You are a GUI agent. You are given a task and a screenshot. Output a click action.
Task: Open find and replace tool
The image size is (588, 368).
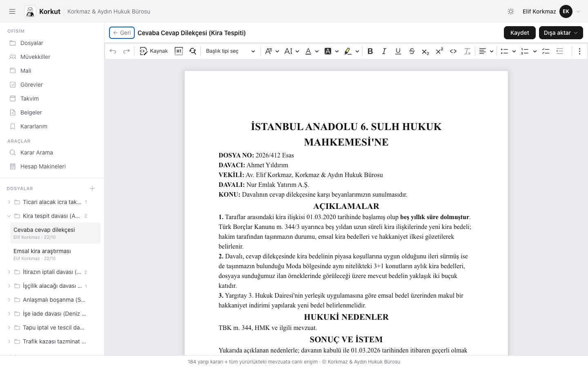point(193,51)
